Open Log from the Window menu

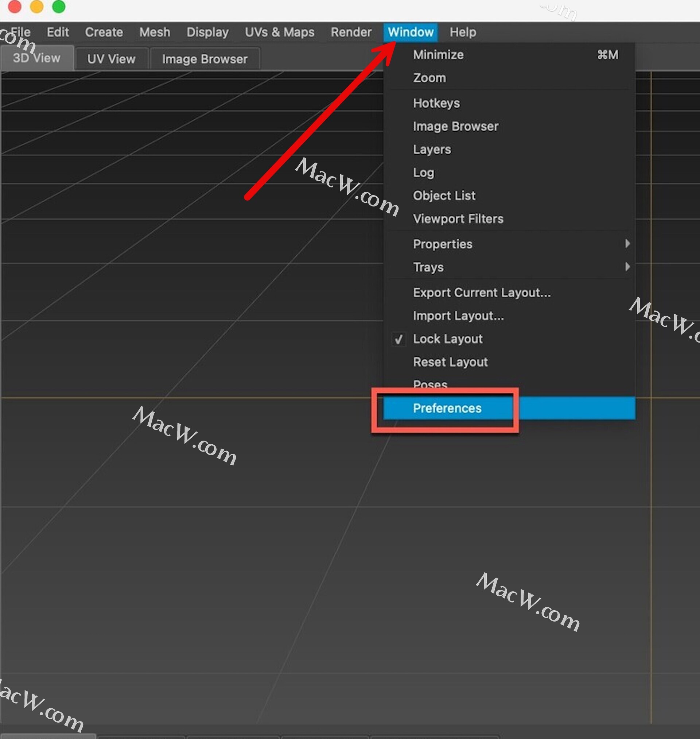pos(510,173)
